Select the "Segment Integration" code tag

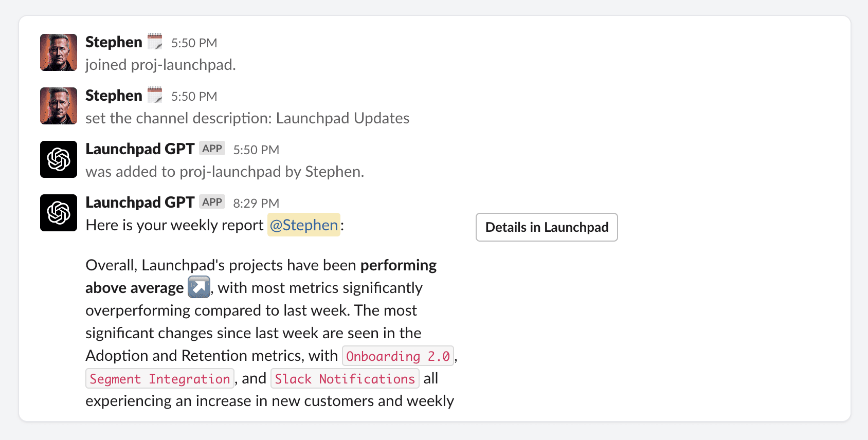[160, 379]
